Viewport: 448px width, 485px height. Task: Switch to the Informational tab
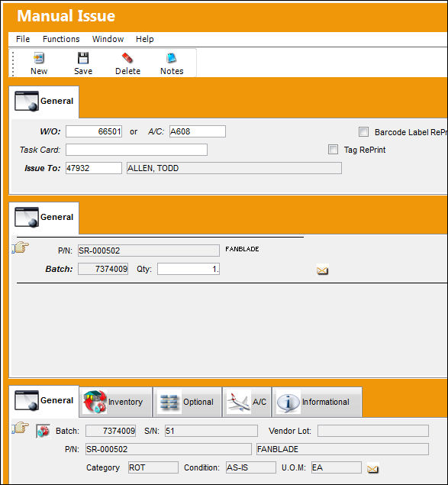click(317, 402)
